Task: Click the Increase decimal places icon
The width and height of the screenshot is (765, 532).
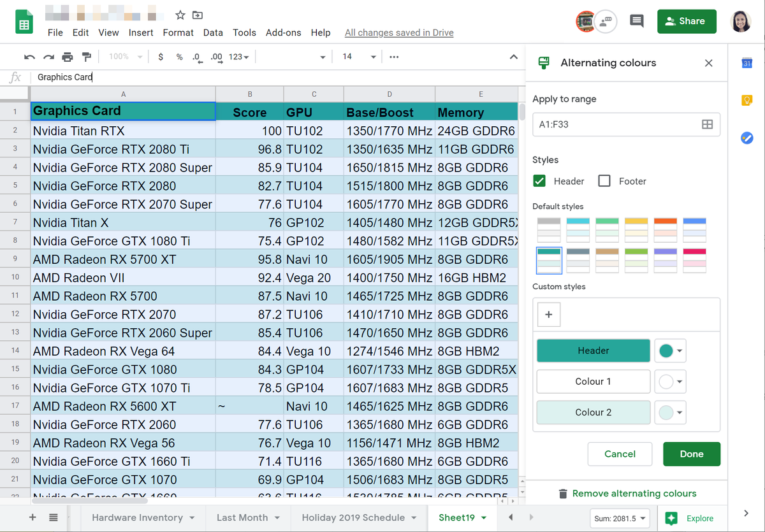Action: 215,57
